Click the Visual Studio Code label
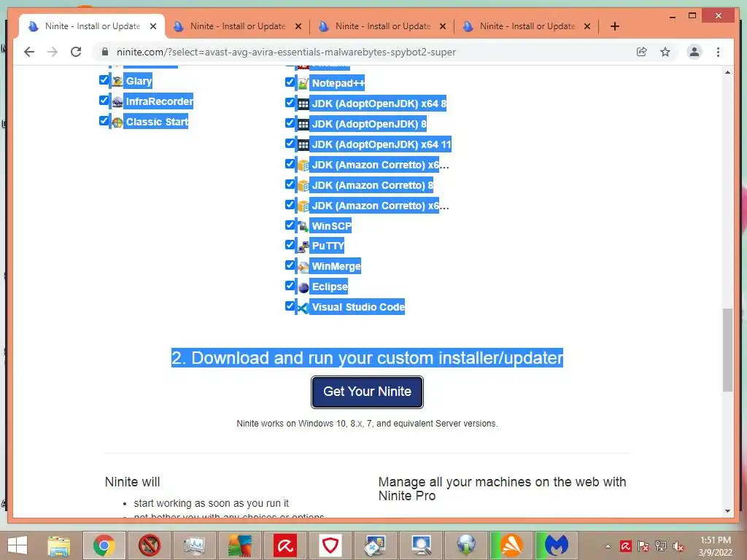This screenshot has width=747, height=560. pyautogui.click(x=357, y=307)
